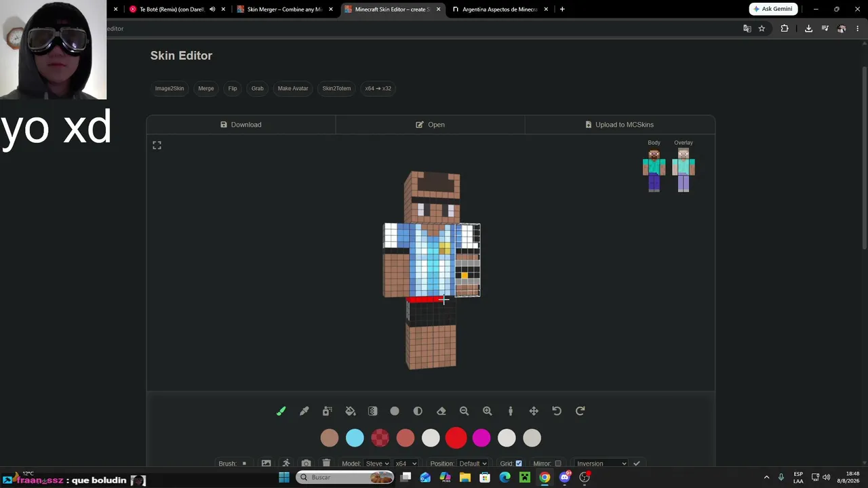Select the spray can tool

point(328,411)
